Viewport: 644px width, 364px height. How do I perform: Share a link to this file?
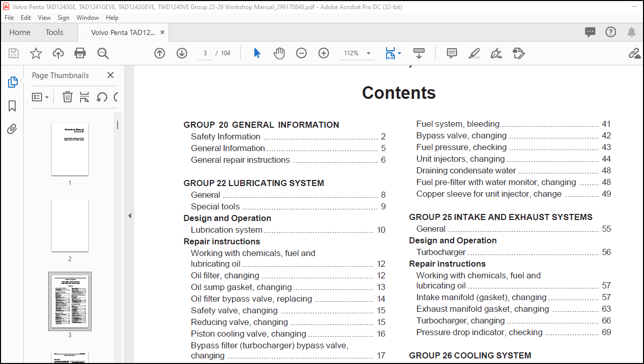[x=634, y=53]
